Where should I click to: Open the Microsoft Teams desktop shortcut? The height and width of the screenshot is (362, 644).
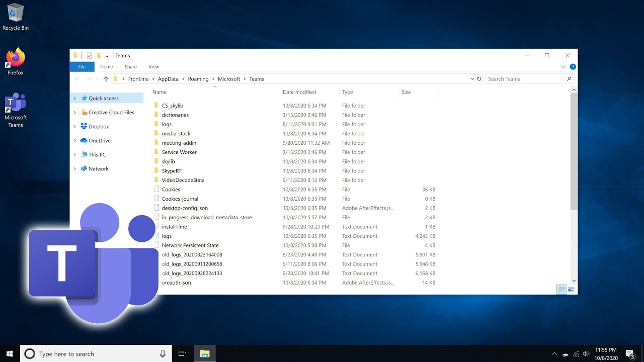16,110
